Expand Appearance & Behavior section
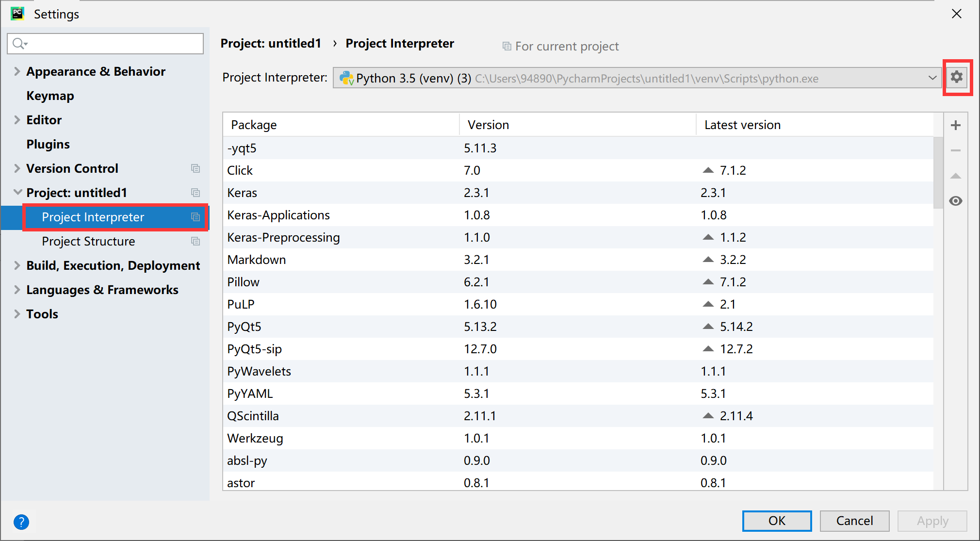 pyautogui.click(x=17, y=71)
